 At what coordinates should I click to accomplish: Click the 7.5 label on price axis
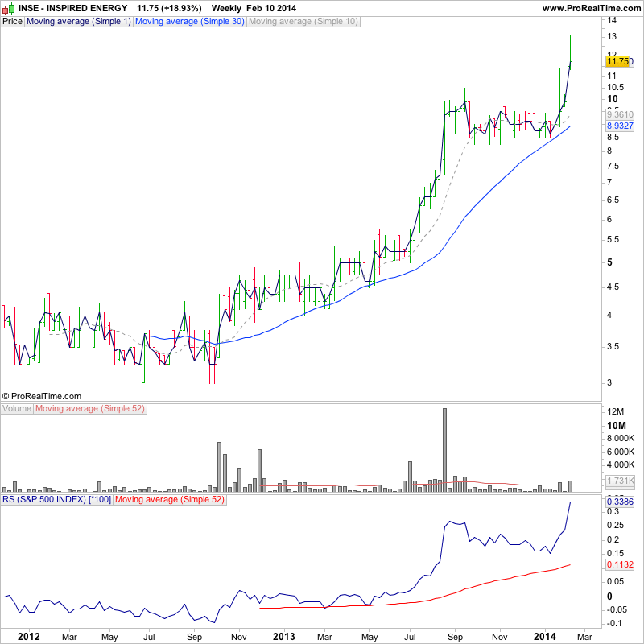coord(613,166)
